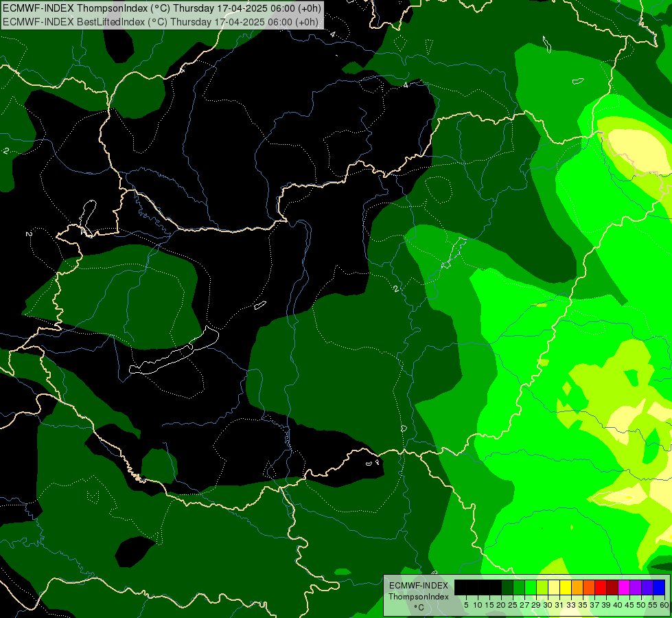
Task: Click legend tick value 55
Action: [x=653, y=605]
